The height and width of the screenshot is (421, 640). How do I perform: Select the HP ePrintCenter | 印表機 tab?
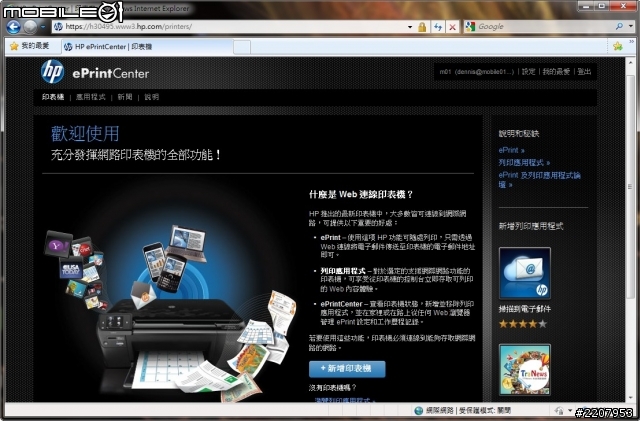[147, 47]
